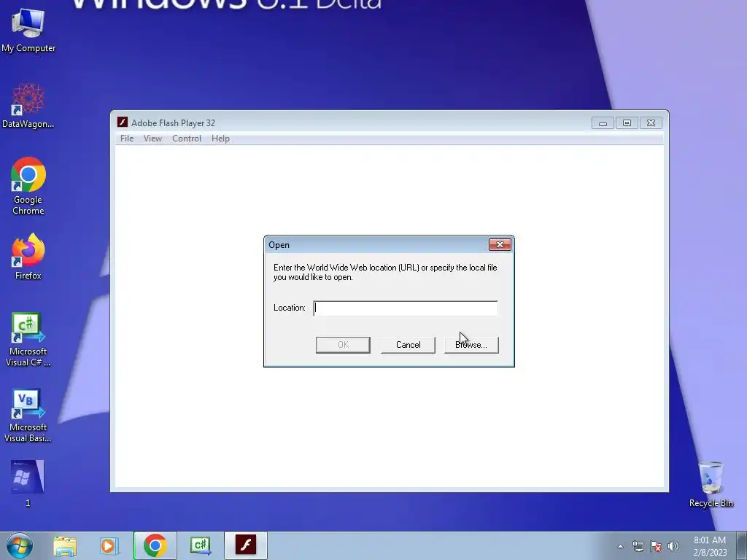Open File Explorer from the taskbar
Image resolution: width=747 pixels, height=560 pixels.
pyautogui.click(x=65, y=545)
